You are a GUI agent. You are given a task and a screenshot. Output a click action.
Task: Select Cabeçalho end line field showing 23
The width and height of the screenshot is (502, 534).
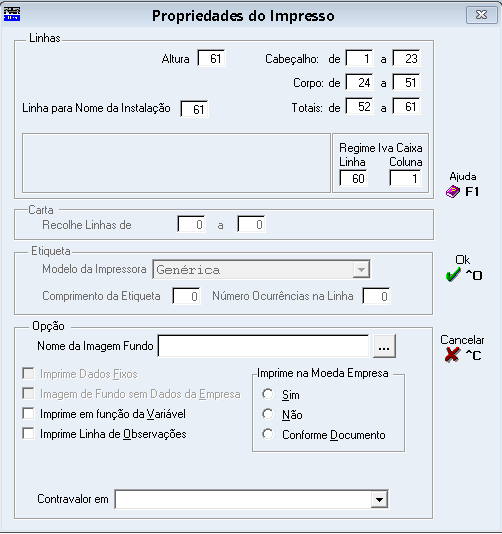pyautogui.click(x=406, y=58)
